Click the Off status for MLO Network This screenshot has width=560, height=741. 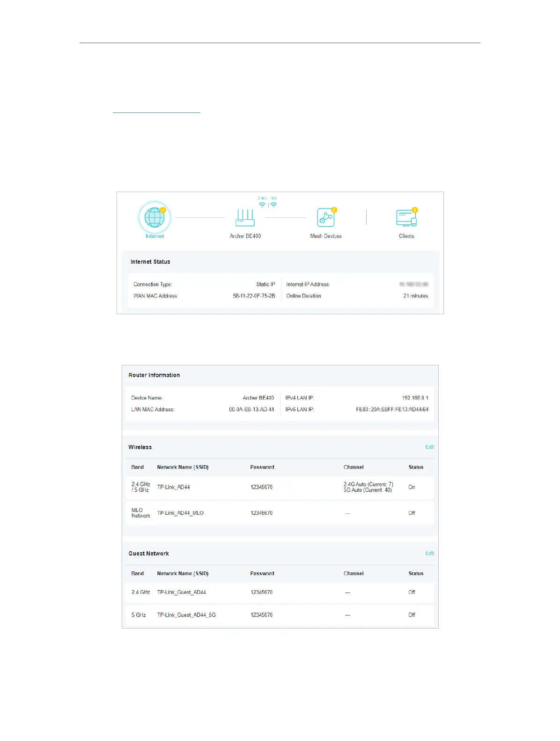click(x=412, y=513)
